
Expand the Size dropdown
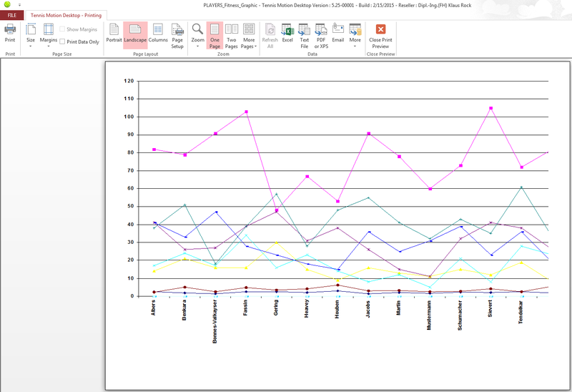point(31,34)
